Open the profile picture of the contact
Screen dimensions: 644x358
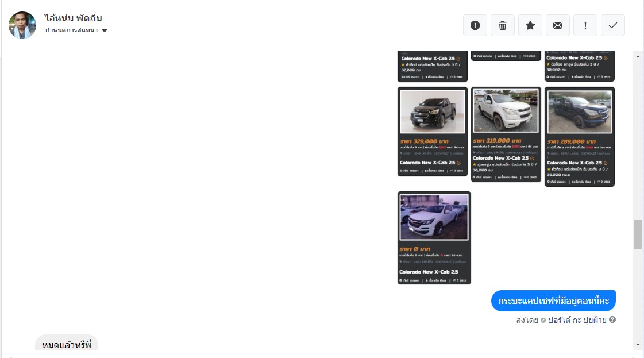pyautogui.click(x=22, y=25)
